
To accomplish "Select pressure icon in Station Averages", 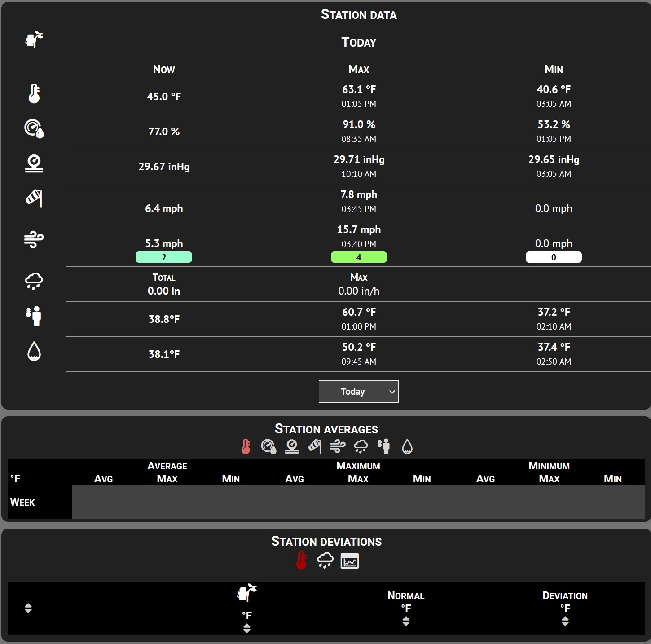I will [292, 446].
